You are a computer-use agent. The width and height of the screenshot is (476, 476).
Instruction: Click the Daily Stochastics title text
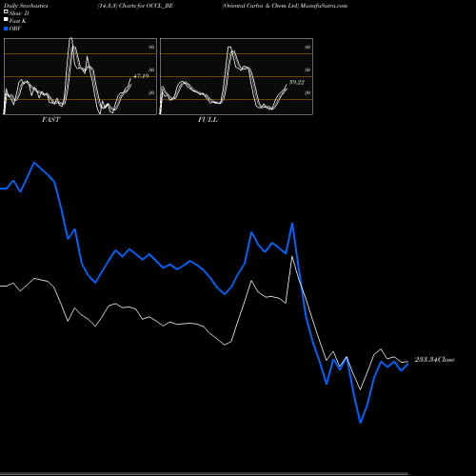pyautogui.click(x=26, y=6)
